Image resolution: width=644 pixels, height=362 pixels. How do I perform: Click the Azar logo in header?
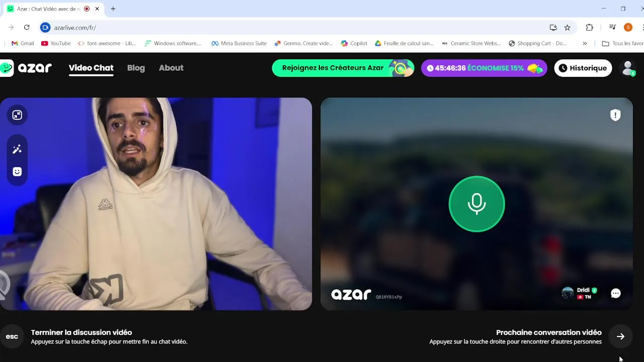(x=26, y=68)
